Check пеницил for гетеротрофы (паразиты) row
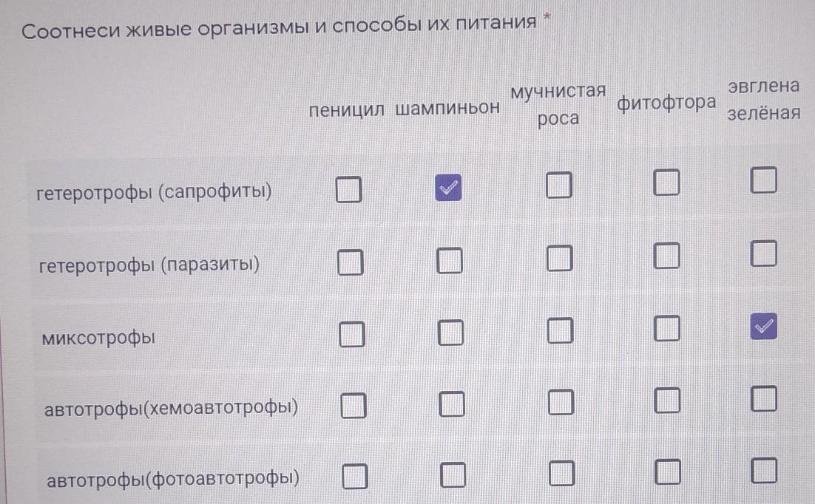Viewport: 815px width, 504px height. tap(351, 262)
